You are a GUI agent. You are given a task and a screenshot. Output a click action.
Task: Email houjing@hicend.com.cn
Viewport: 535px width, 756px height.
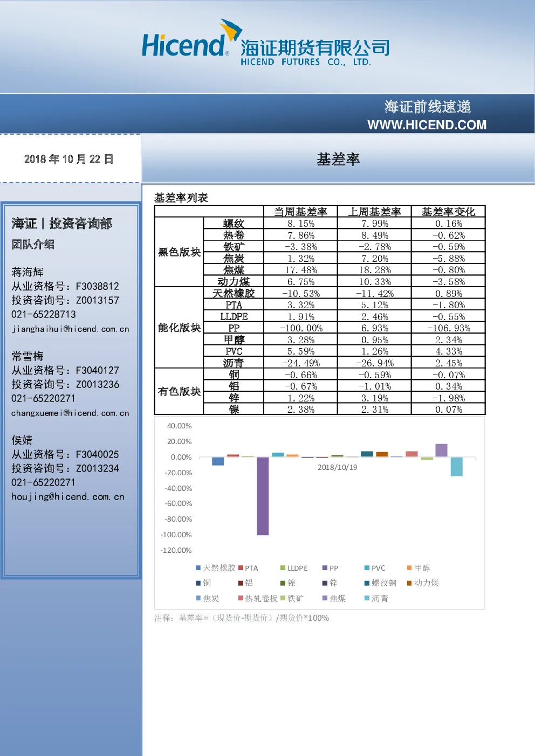click(68, 497)
